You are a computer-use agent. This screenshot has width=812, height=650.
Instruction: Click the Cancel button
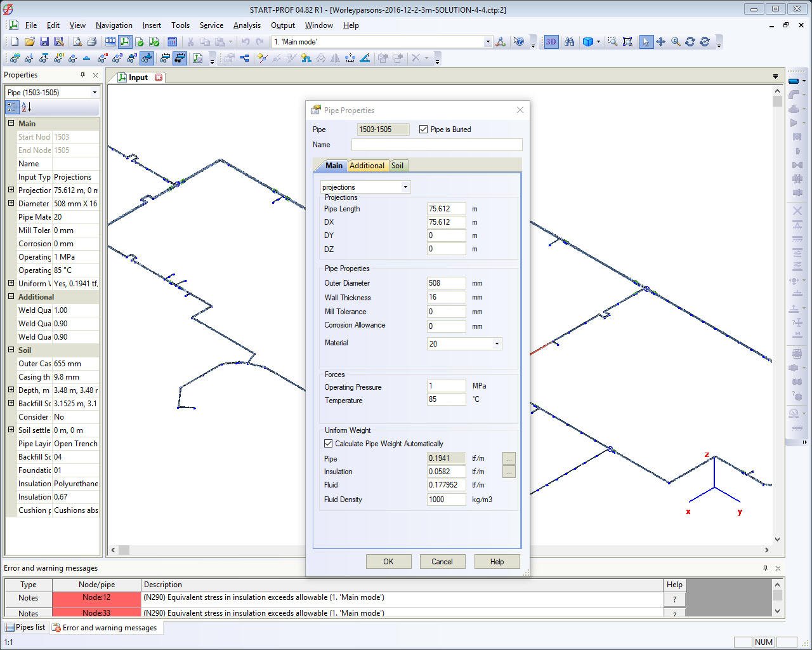coord(442,562)
